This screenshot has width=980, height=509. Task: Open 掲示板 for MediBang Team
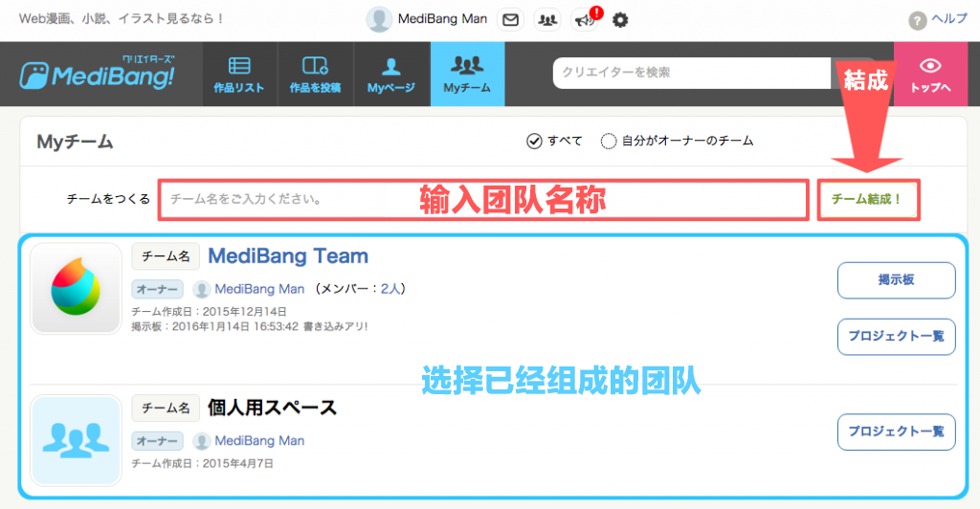[896, 280]
